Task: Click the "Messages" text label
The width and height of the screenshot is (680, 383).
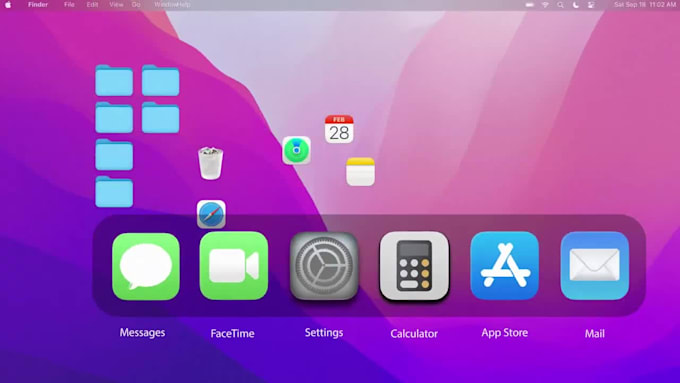Action: pyautogui.click(x=142, y=333)
